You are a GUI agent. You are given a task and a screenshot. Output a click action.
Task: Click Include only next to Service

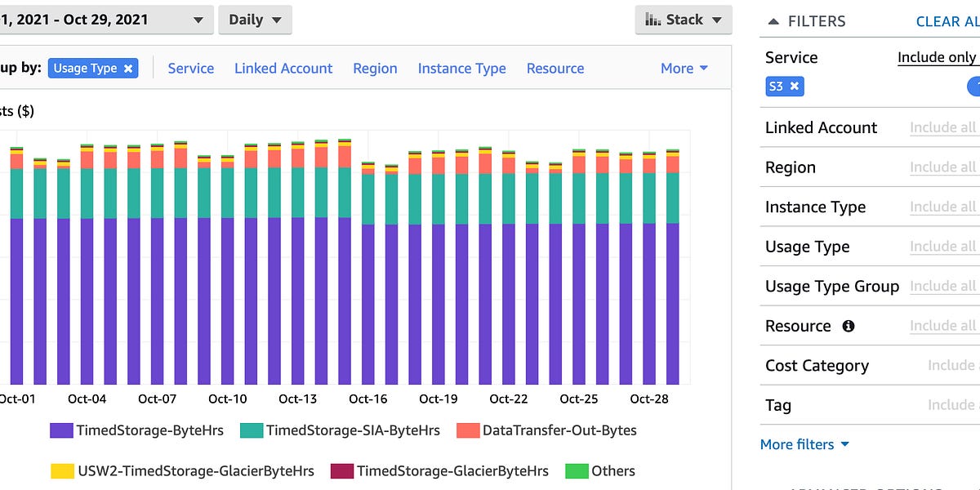pos(938,57)
